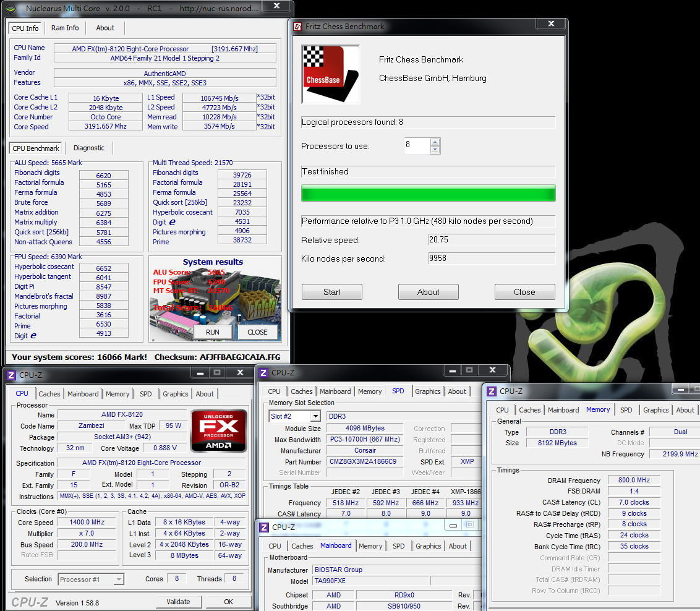700x611 pixels.
Task: Select Caches tab in Mainboard CPU-Z window
Action: coord(302,546)
